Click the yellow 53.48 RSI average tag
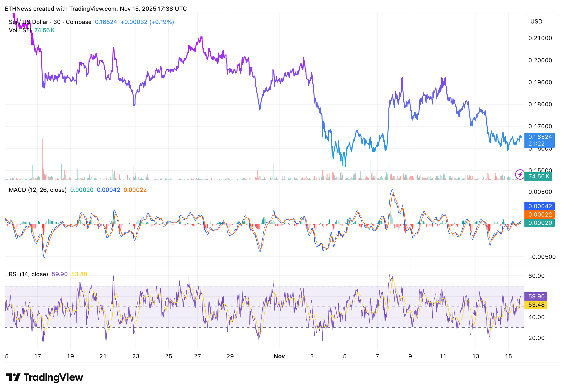Image resolution: width=566 pixels, height=392 pixels. point(536,305)
